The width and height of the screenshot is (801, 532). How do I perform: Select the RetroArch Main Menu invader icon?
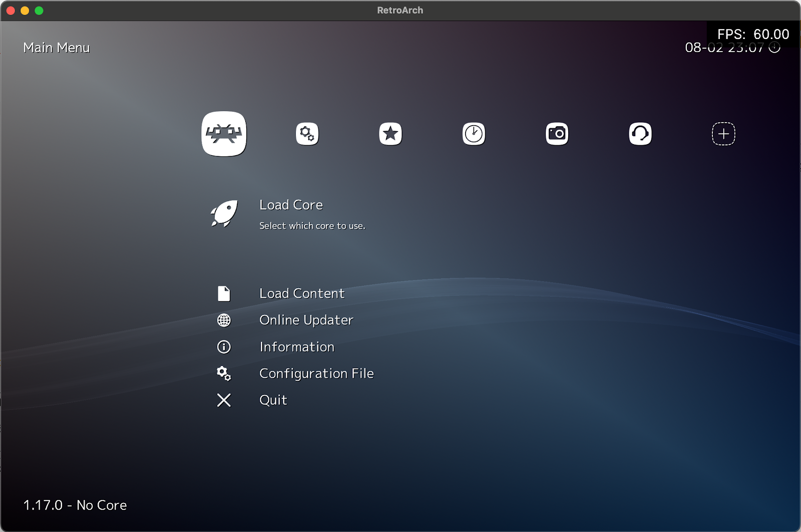click(224, 134)
